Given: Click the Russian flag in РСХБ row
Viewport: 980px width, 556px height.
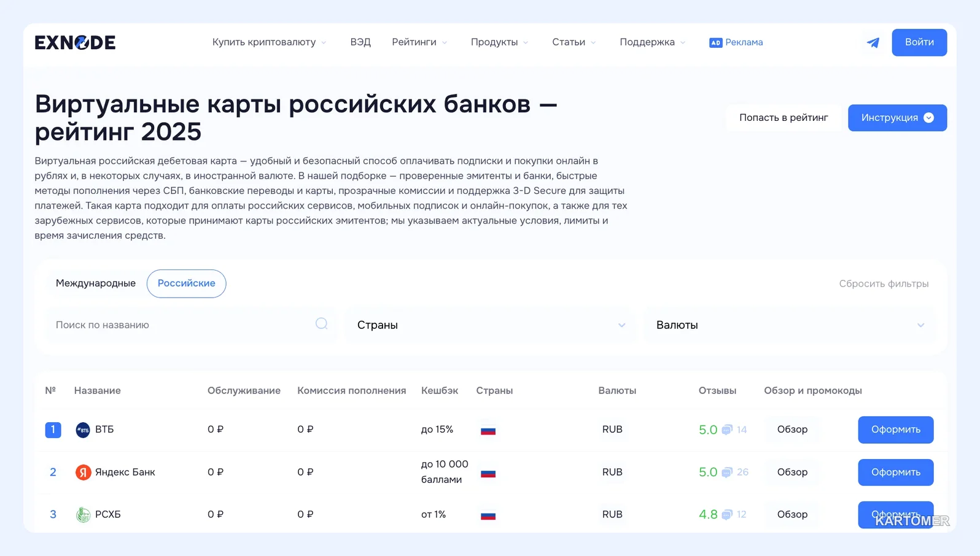Looking at the screenshot, I should [488, 515].
